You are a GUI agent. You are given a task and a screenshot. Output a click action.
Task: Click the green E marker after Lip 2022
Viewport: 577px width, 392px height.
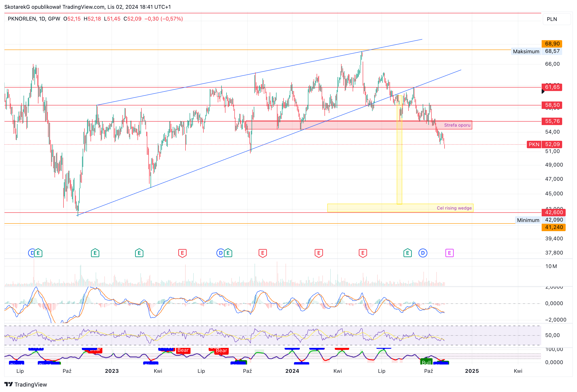pyautogui.click(x=38, y=253)
